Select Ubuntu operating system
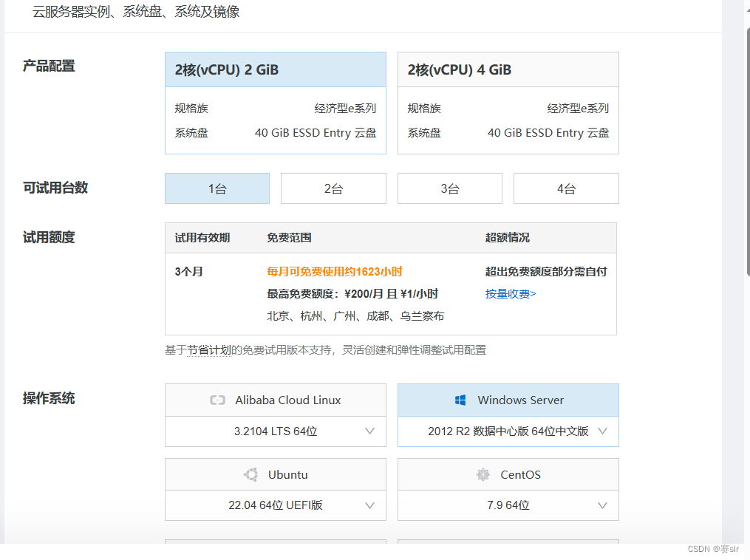Image resolution: width=750 pixels, height=560 pixels. [x=275, y=474]
